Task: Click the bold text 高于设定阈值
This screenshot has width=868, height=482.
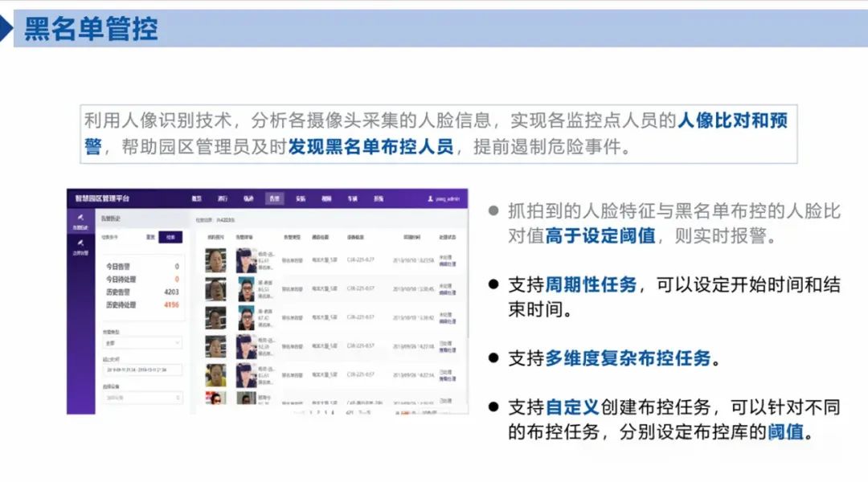Action: pos(600,235)
